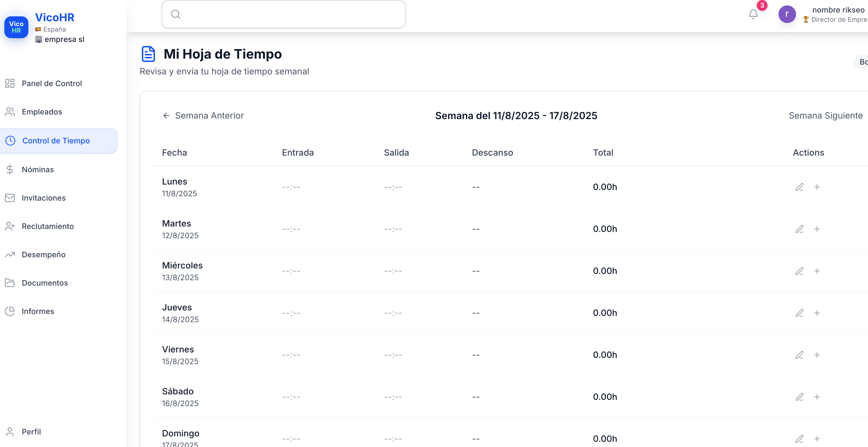Click the Nóminas dollar icon
Screen dimensions: 868x447
(10, 169)
